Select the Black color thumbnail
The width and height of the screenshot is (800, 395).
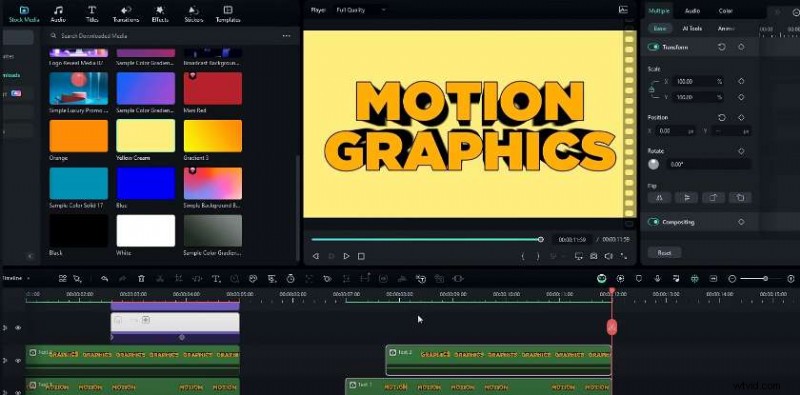click(x=79, y=231)
